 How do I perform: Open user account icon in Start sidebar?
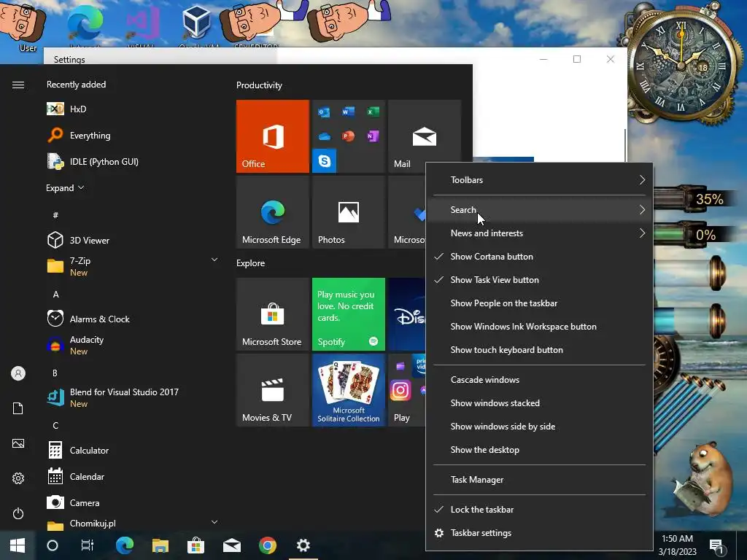coord(18,373)
